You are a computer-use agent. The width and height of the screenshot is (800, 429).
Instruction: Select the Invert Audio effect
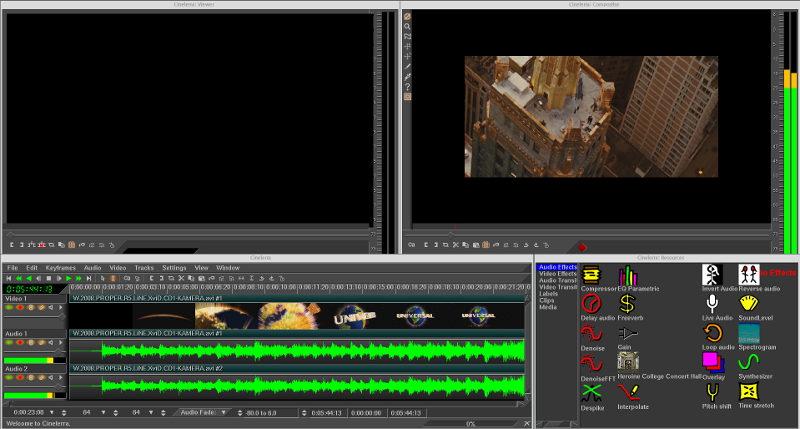(x=712, y=275)
